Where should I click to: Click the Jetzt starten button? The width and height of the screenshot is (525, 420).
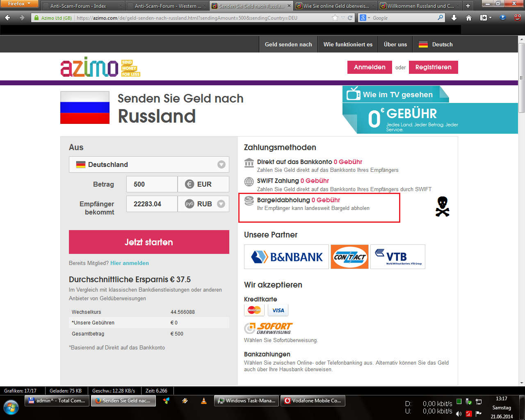pyautogui.click(x=149, y=242)
